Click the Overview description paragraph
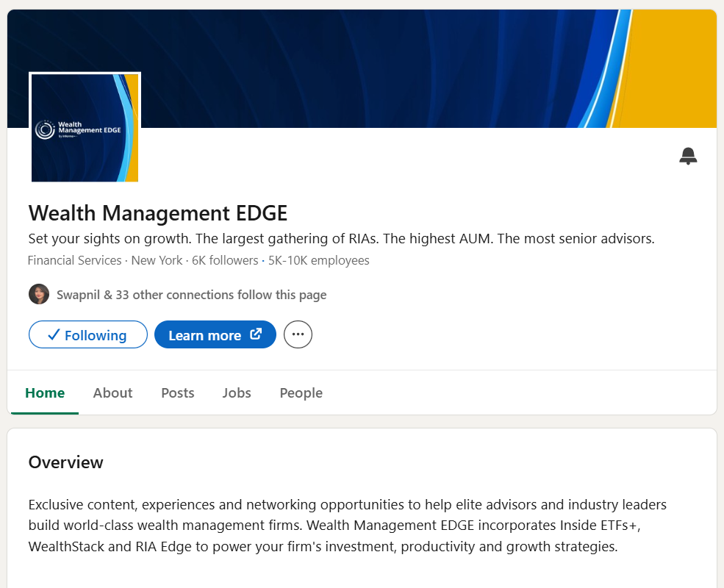 (347, 526)
